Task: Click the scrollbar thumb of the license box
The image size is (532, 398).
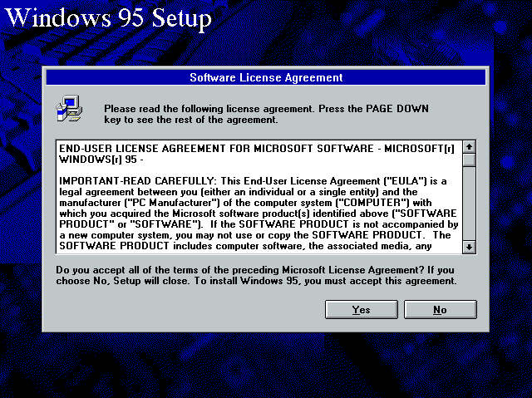Action: [469, 160]
